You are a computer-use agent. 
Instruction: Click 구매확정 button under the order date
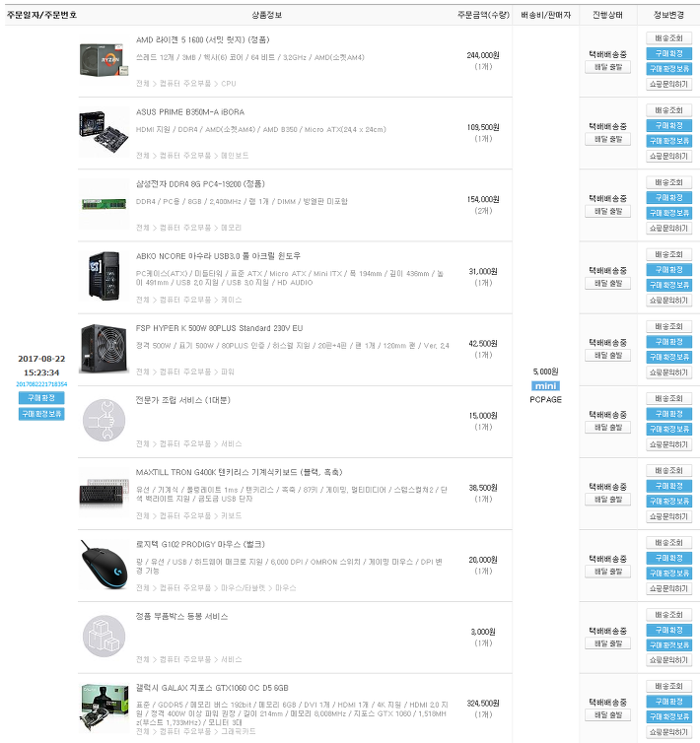[x=41, y=397]
